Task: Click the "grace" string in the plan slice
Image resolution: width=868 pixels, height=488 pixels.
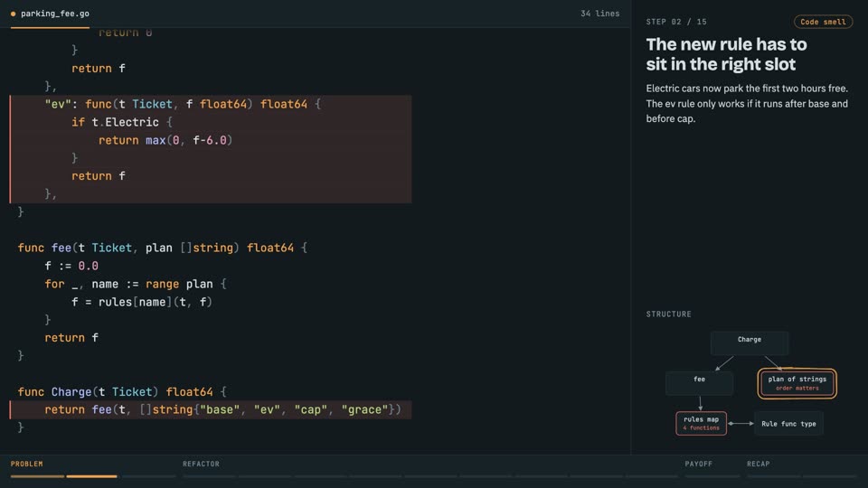Action: click(x=364, y=410)
